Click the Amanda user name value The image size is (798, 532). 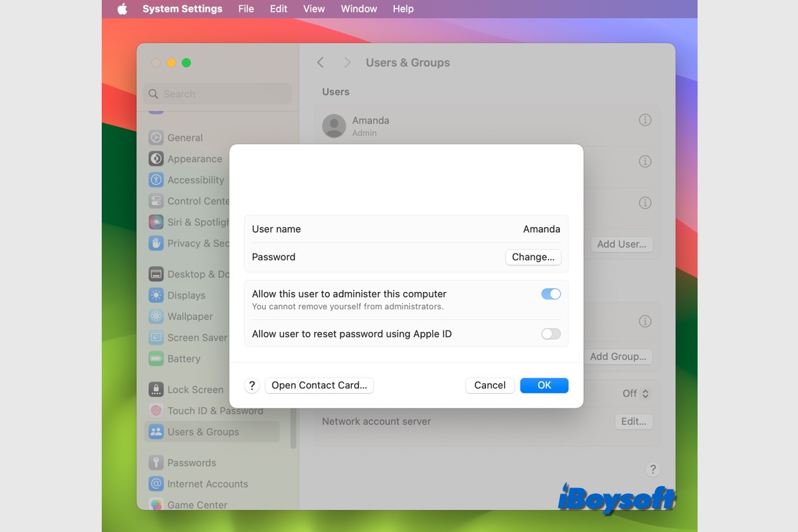(x=541, y=229)
